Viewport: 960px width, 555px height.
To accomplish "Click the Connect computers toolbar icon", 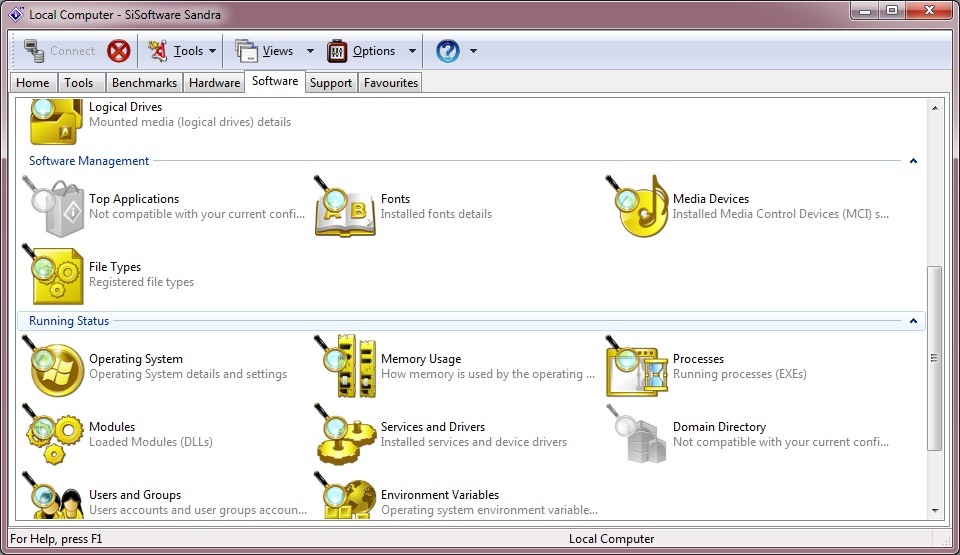I will pyautogui.click(x=34, y=51).
